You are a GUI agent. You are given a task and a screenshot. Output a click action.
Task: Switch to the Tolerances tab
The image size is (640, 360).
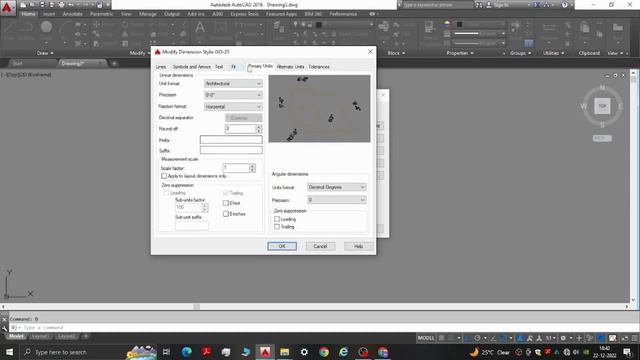(x=319, y=67)
